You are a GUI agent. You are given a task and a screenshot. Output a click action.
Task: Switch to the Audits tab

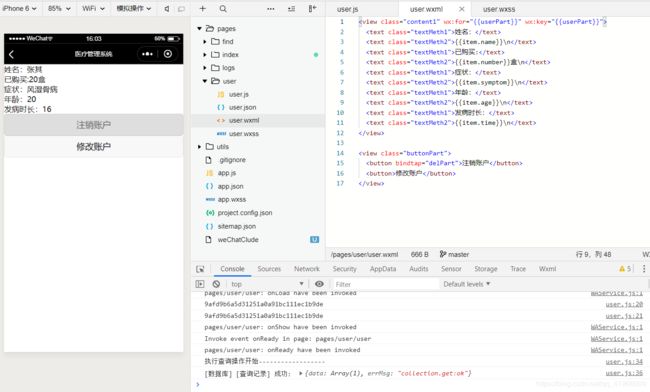point(419,269)
